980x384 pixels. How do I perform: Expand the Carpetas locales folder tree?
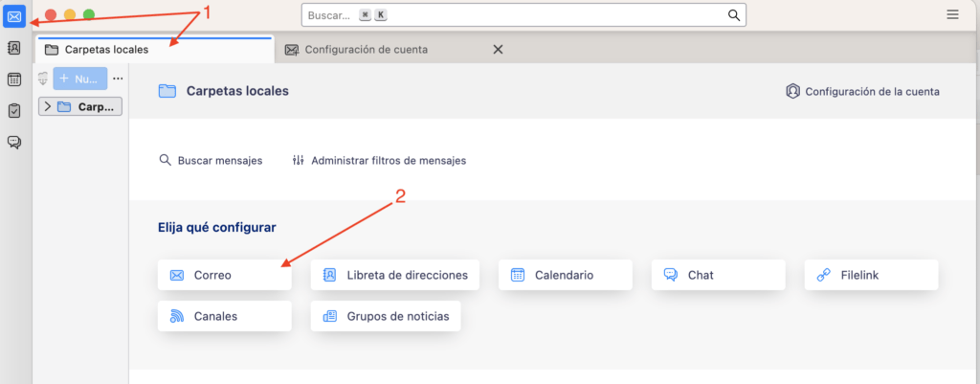pos(48,107)
